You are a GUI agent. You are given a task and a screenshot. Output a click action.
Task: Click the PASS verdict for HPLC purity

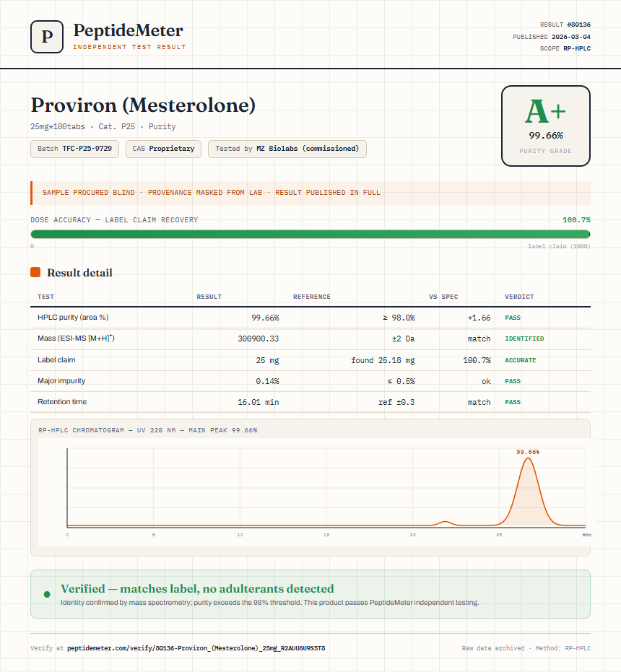[513, 318]
